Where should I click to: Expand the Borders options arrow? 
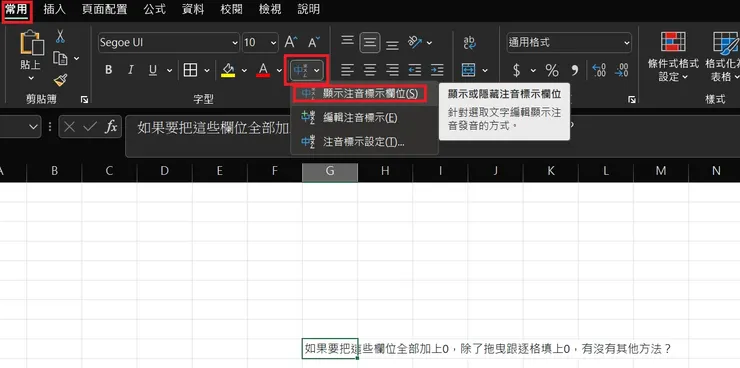click(x=207, y=71)
